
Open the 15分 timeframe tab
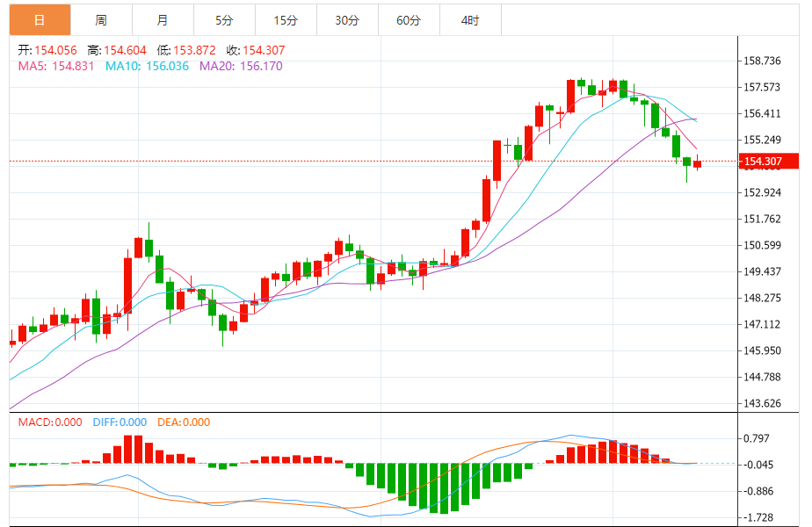286,20
